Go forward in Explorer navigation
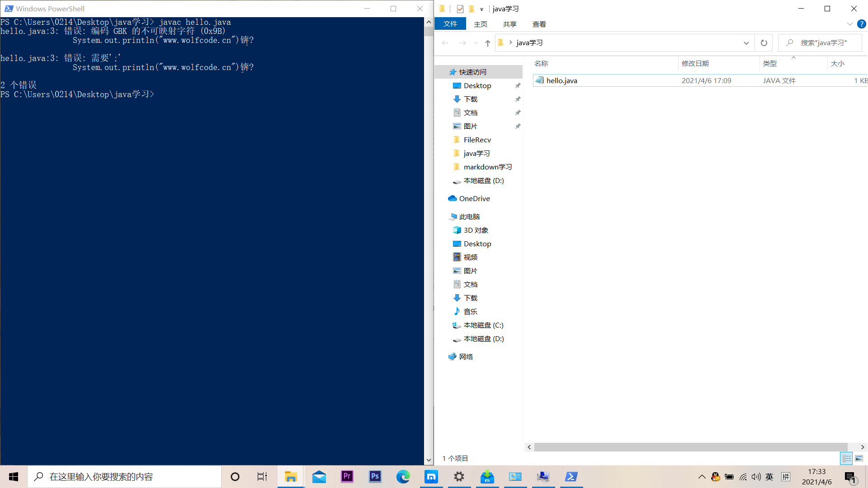This screenshot has width=868, height=488. 462,42
